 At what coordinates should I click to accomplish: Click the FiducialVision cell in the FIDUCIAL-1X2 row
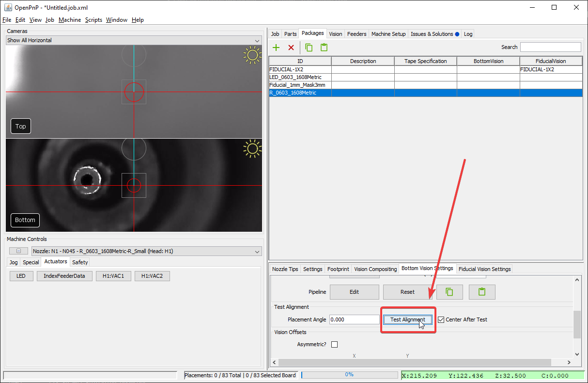(x=551, y=69)
